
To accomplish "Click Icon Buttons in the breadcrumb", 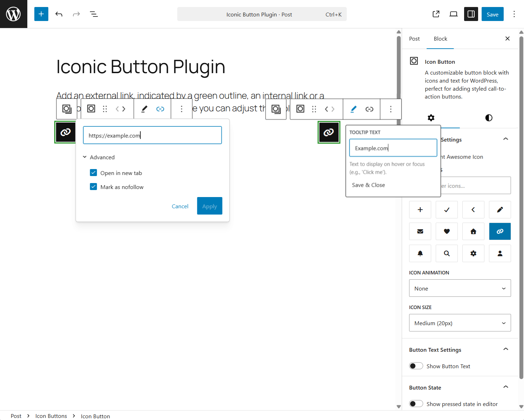I will [51, 416].
